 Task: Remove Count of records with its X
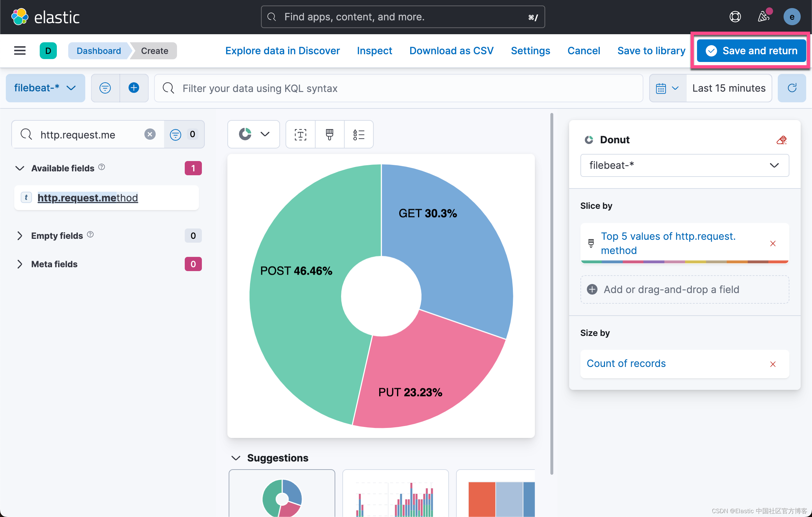[773, 364]
